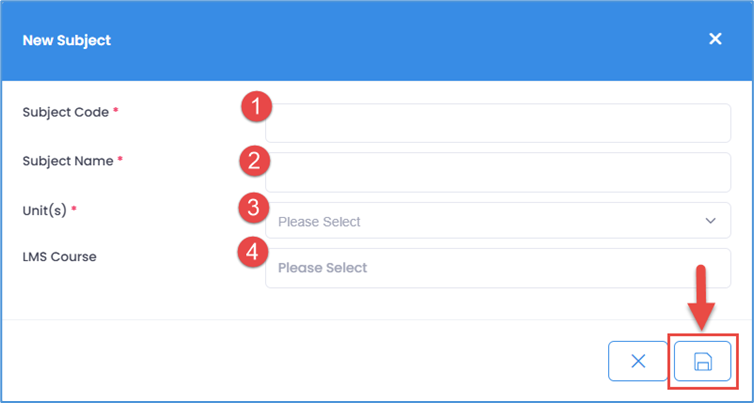Expand Unit(s) list via chevron arrow
This screenshot has width=754, height=403.
(x=711, y=221)
